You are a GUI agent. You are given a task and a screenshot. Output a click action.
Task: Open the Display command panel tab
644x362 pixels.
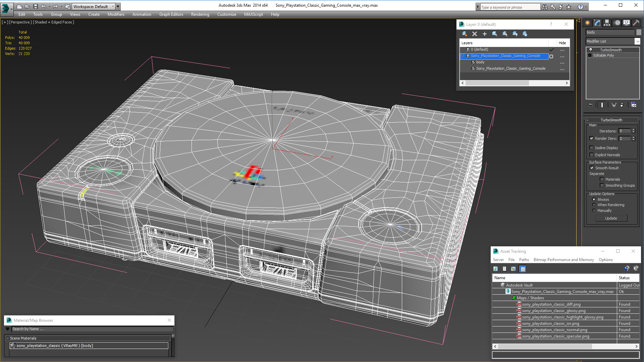[627, 23]
